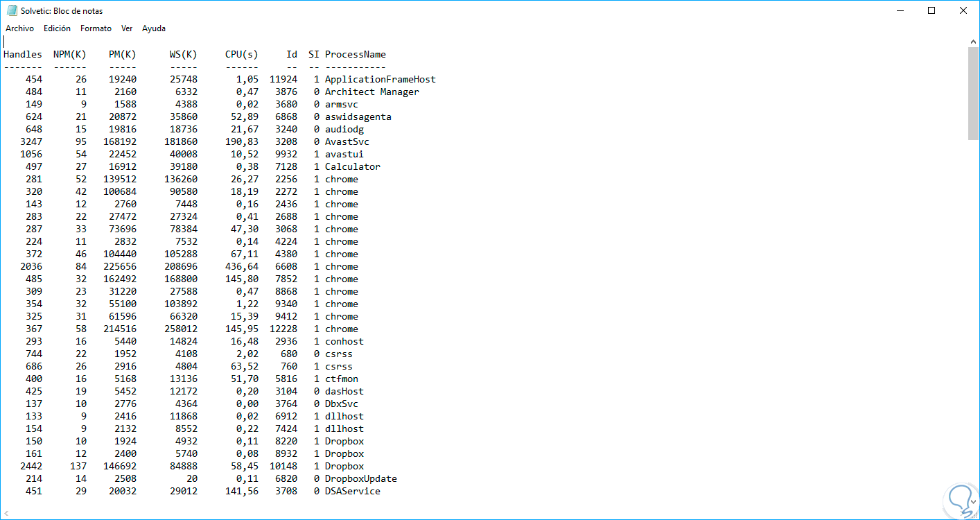
Task: Click the "WS(K)" column header text
Action: 184,54
